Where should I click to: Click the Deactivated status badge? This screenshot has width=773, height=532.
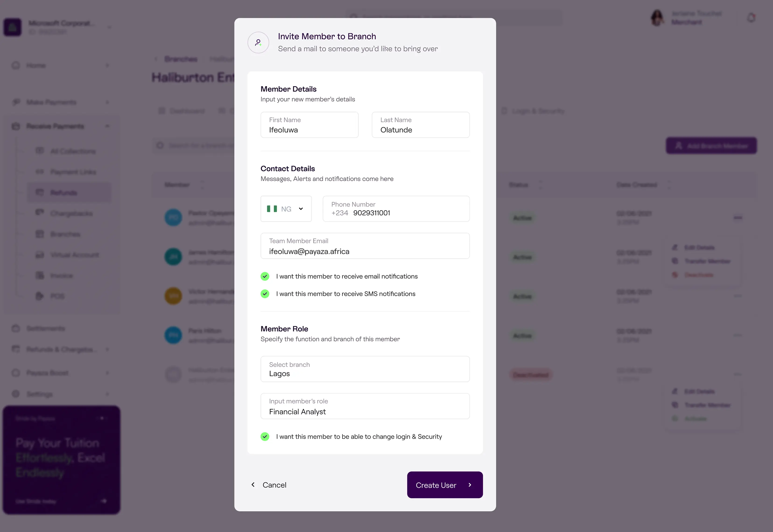pos(531,375)
